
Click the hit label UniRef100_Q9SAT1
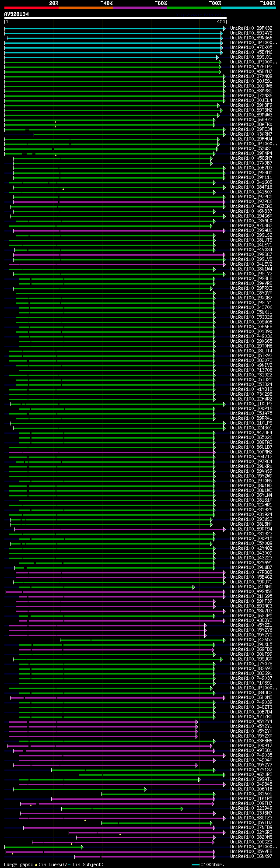tap(251, 779)
